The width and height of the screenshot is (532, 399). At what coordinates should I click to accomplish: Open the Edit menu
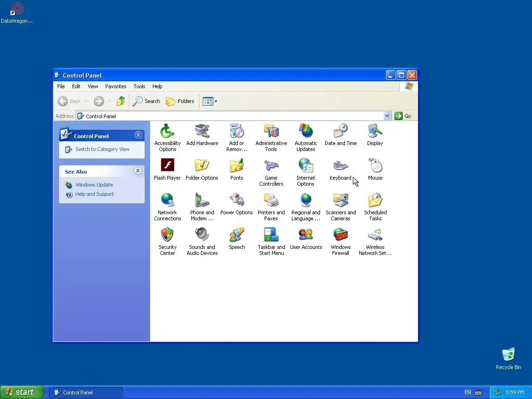(76, 86)
